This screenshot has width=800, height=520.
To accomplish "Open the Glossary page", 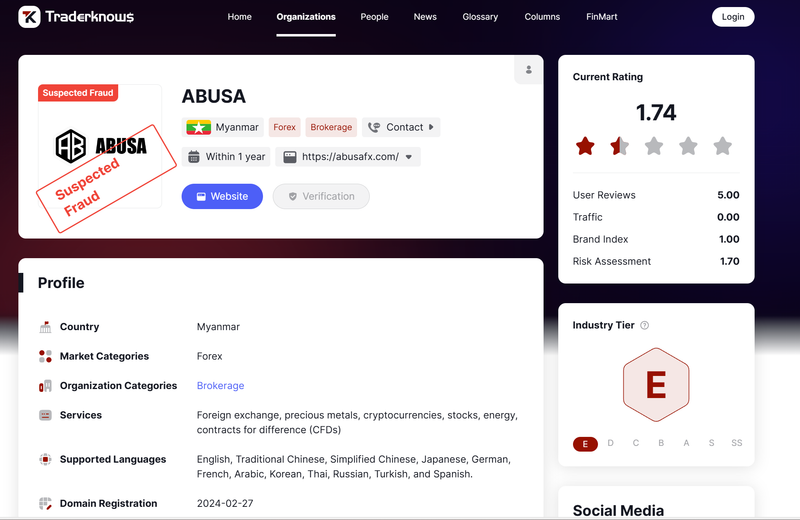I will coord(480,17).
